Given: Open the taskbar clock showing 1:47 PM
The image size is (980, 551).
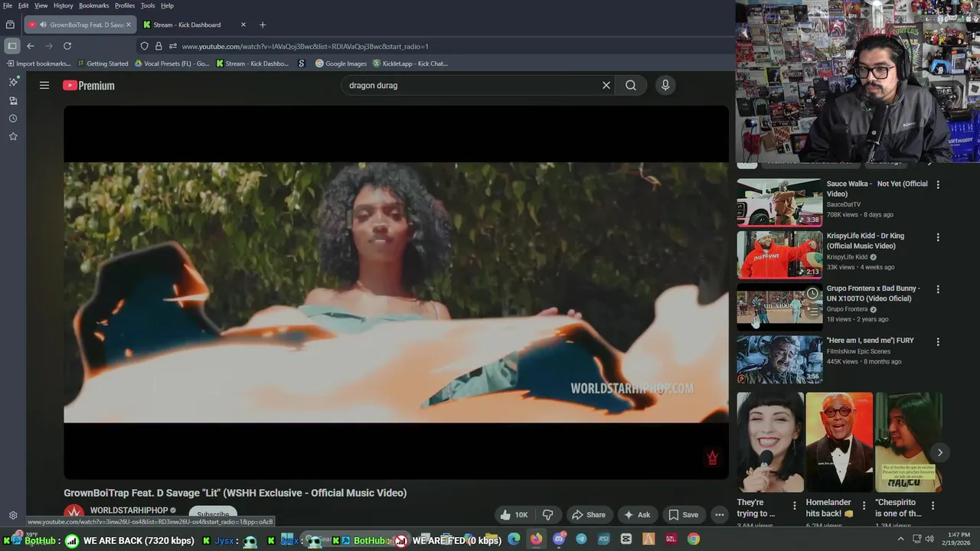Looking at the screenshot, I should [959, 539].
